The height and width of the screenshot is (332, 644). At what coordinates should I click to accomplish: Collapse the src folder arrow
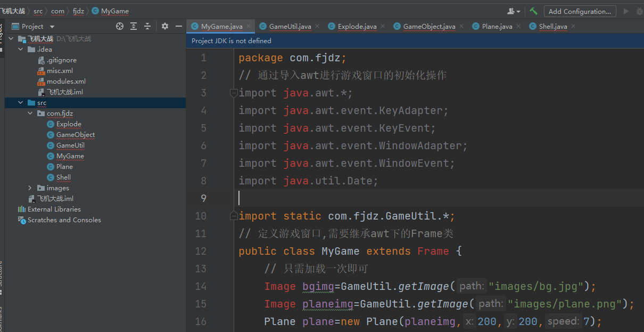(21, 103)
